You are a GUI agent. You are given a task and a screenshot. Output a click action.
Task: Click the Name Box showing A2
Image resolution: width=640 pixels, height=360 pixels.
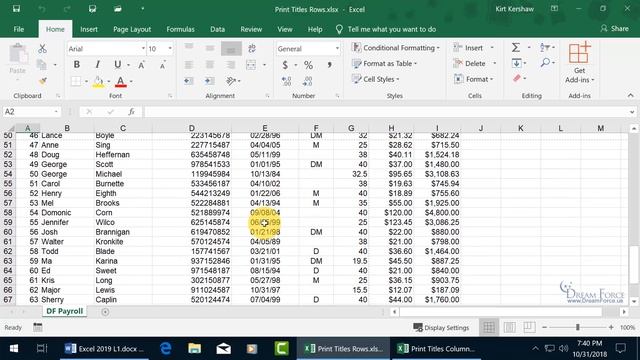31,112
